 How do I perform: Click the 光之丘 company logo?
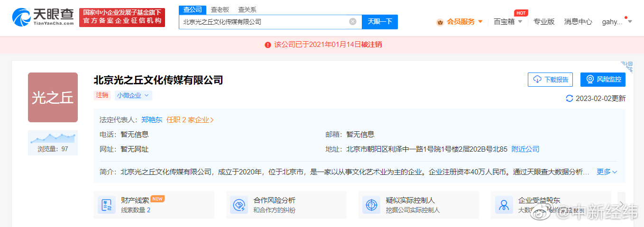pos(53,98)
